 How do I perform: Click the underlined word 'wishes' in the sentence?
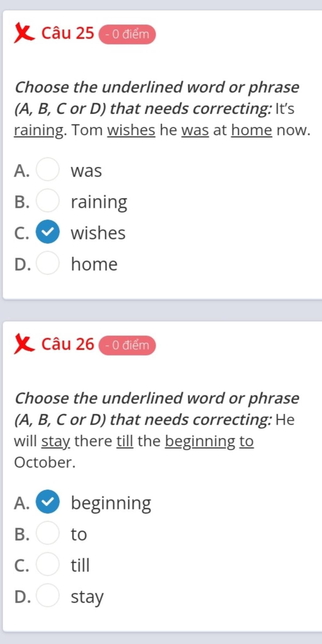point(131,130)
